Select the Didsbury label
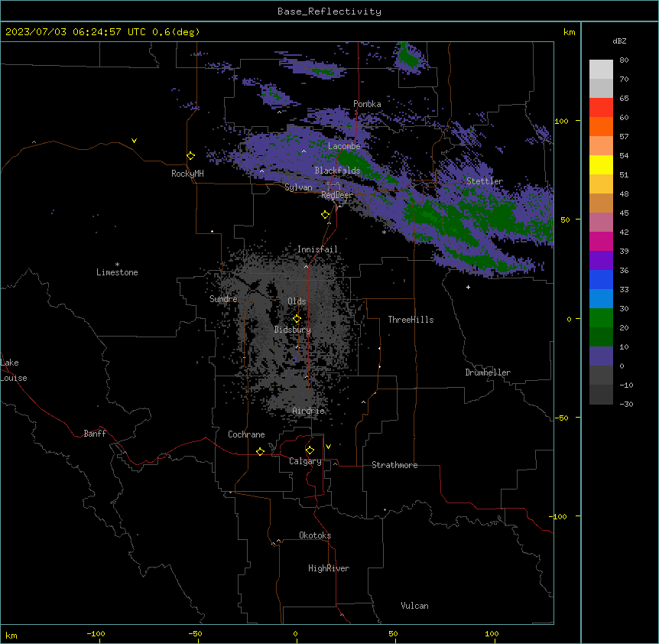 [293, 330]
